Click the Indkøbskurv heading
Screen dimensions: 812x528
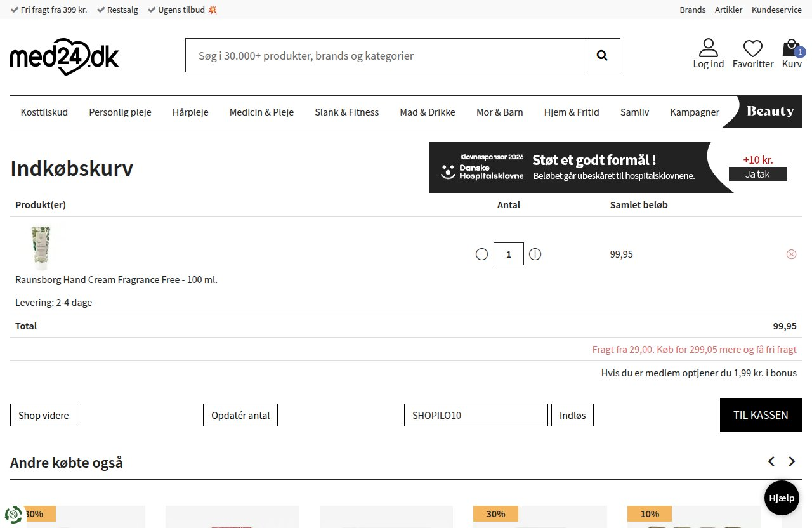[72, 169]
